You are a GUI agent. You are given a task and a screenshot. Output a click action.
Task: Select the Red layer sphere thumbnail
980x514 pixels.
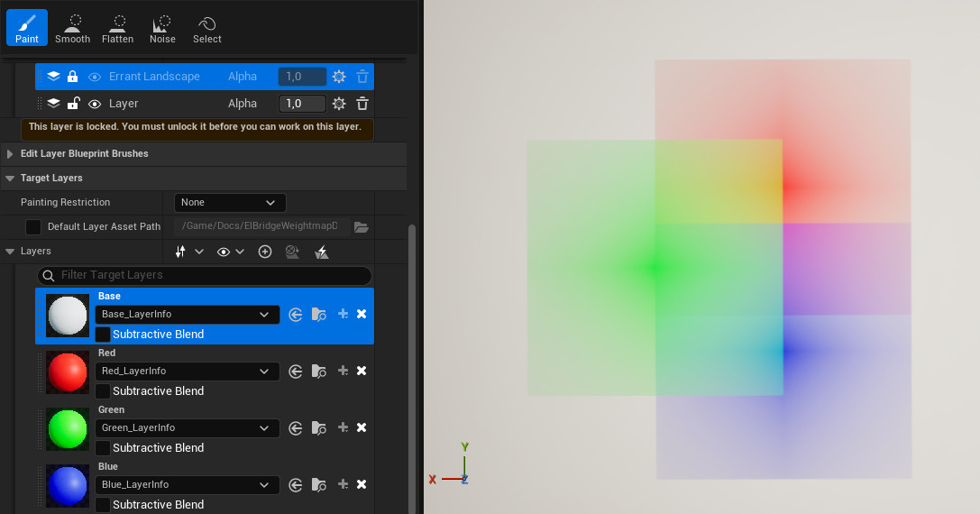[68, 372]
